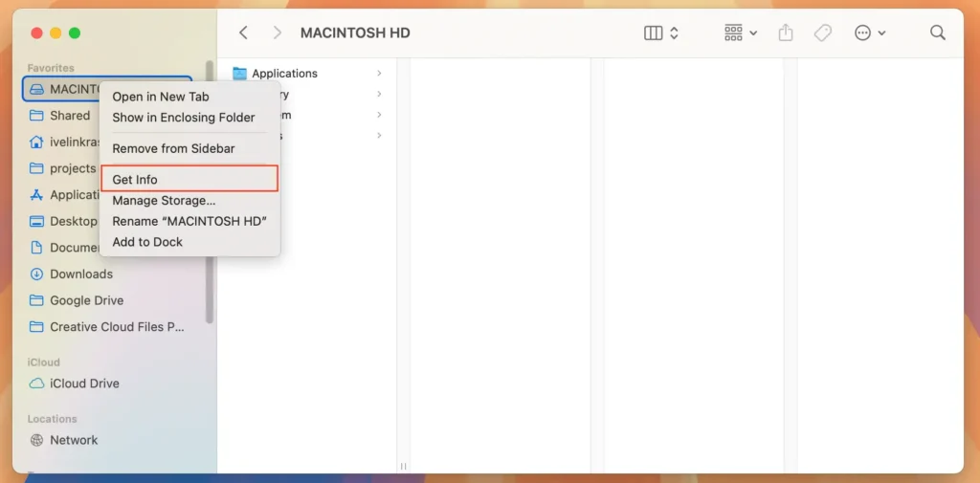Open the group-by grid icon menu
980x483 pixels.
click(x=733, y=33)
